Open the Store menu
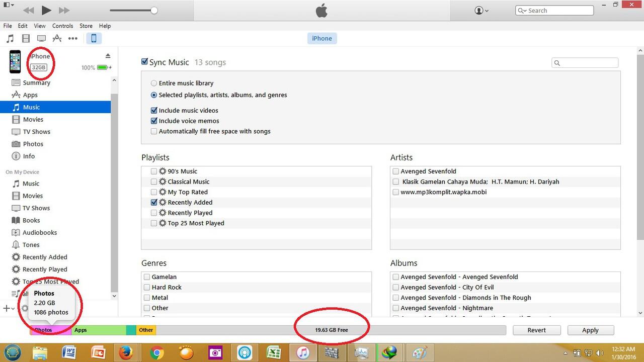The height and width of the screenshot is (362, 644). click(86, 26)
